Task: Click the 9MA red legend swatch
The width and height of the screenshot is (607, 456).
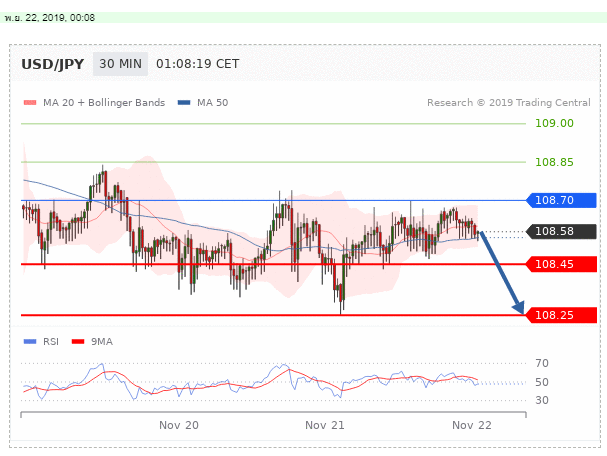Action: pos(78,341)
